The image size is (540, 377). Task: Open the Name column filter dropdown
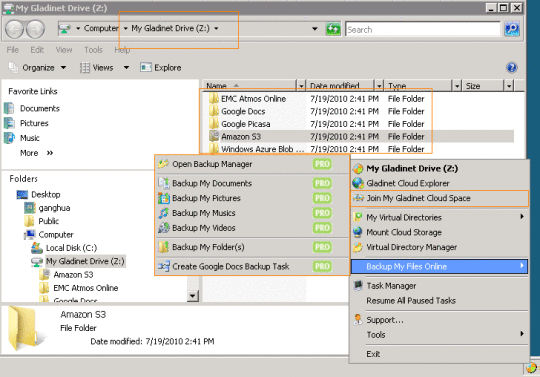301,86
